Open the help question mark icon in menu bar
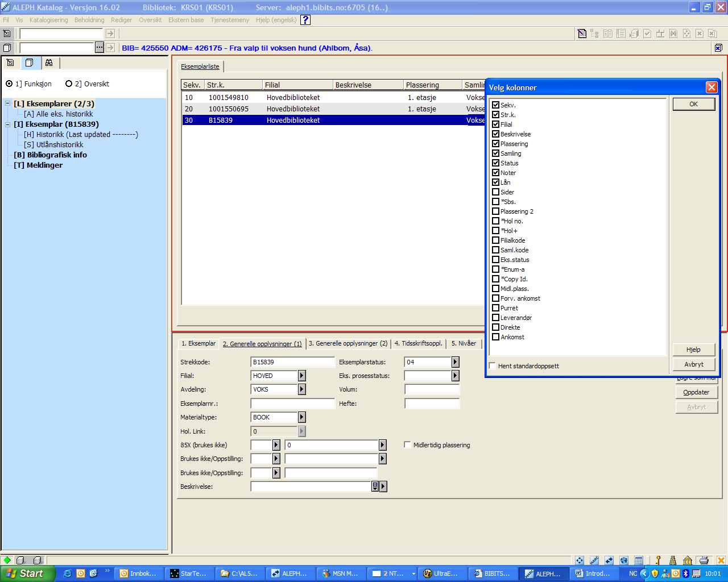728x582 pixels. coord(305,20)
